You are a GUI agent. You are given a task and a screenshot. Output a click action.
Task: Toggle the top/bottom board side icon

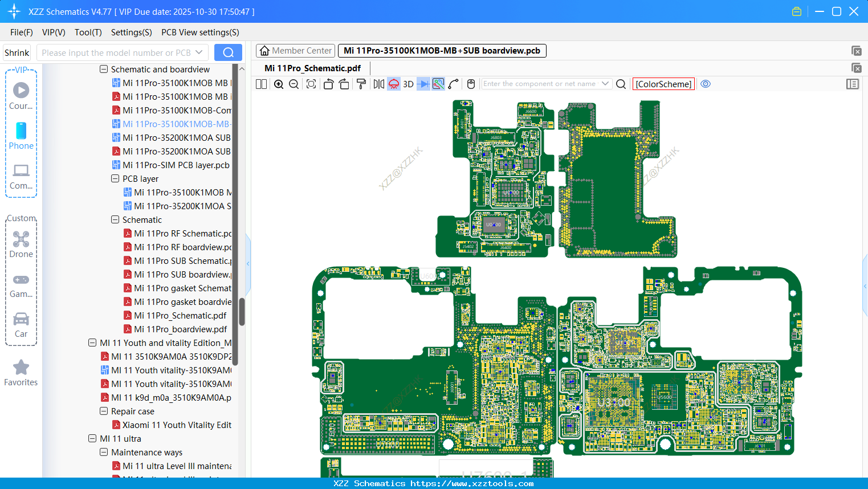click(393, 84)
